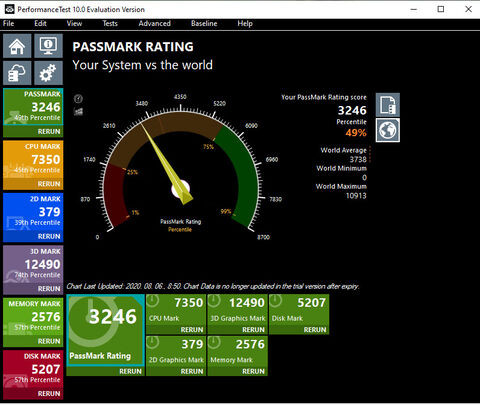Click power icon on Disk Mark tile

[276, 301]
